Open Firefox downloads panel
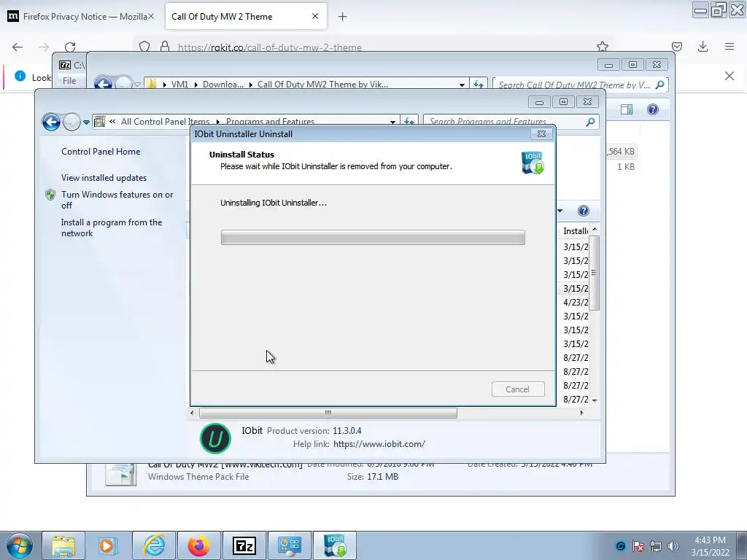 click(703, 46)
